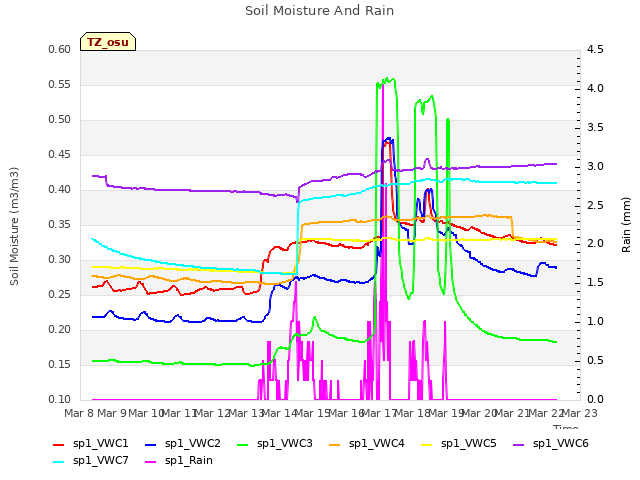Click the sp1_VWC3 green legend swatch
The width and height of the screenshot is (640, 480).
click(x=243, y=445)
